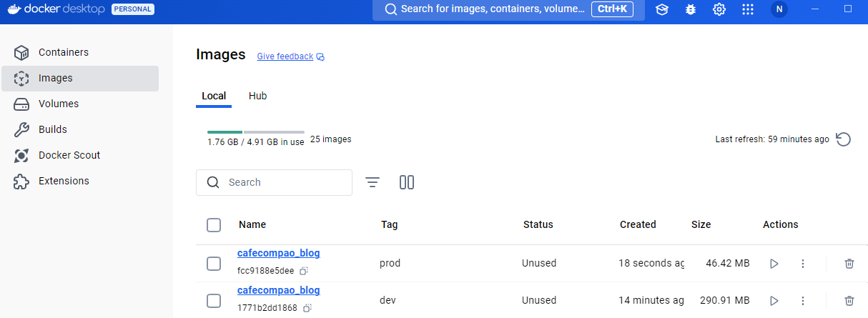
Task: Sort by the Status column header
Action: click(538, 224)
